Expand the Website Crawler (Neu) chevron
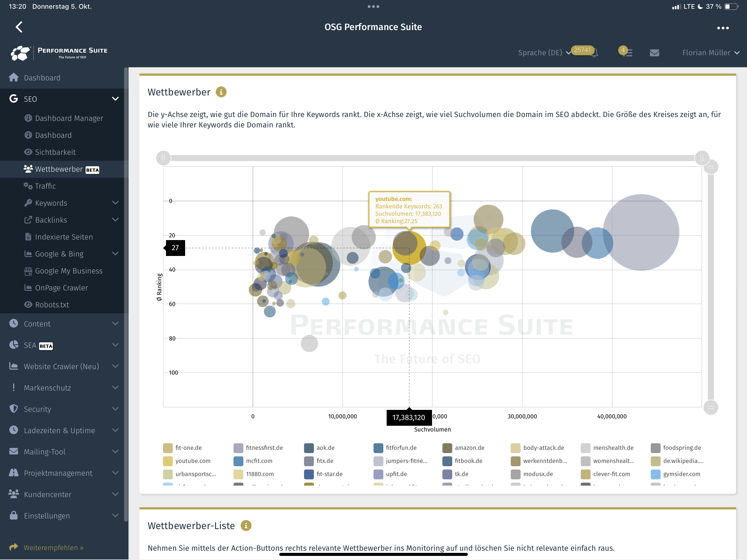Viewport: 747px width, 560px height. 115,366
